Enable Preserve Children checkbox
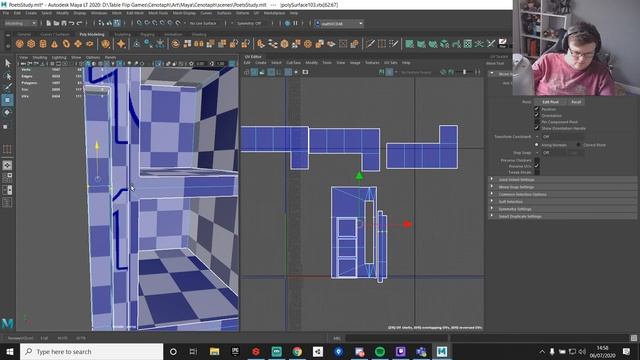The image size is (640, 360). pos(537,160)
